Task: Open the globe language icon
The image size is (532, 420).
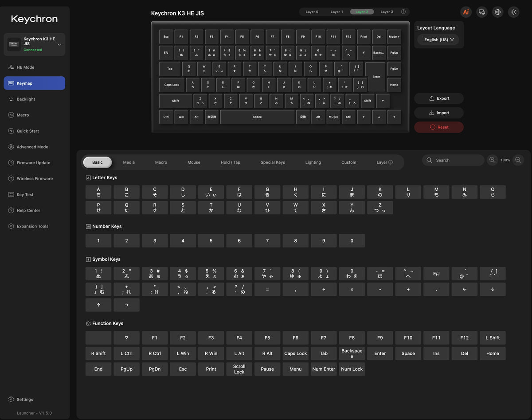Action: tap(498, 12)
